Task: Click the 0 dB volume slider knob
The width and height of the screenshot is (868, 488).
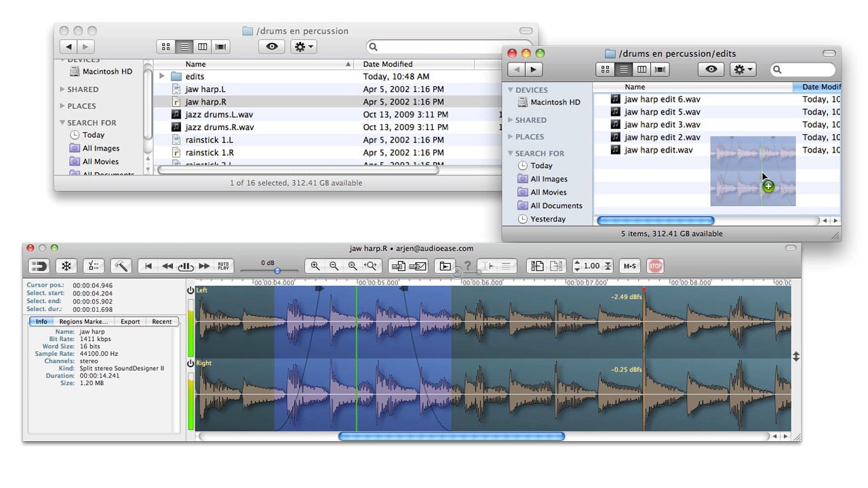Action: 277,271
